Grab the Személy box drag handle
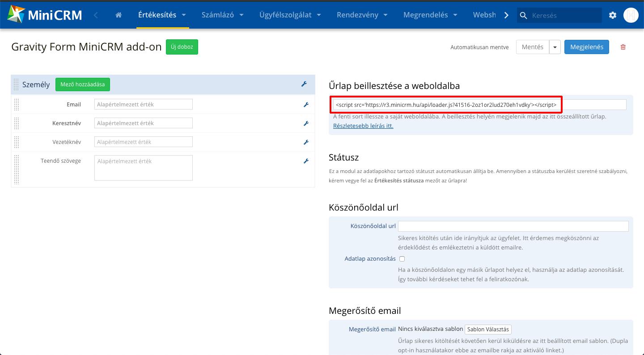This screenshot has height=355, width=644. (x=17, y=85)
